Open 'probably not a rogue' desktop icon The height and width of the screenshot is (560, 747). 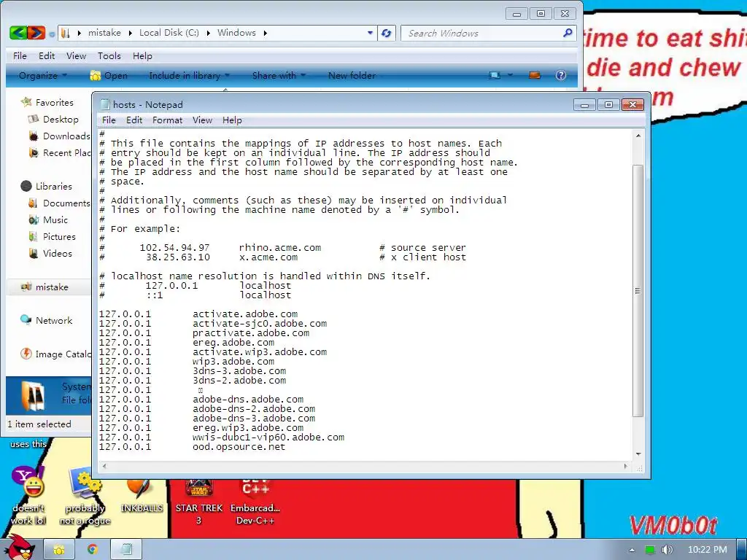pyautogui.click(x=85, y=495)
